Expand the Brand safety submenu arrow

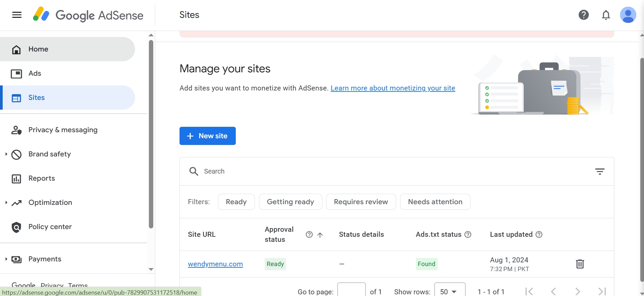click(x=6, y=154)
